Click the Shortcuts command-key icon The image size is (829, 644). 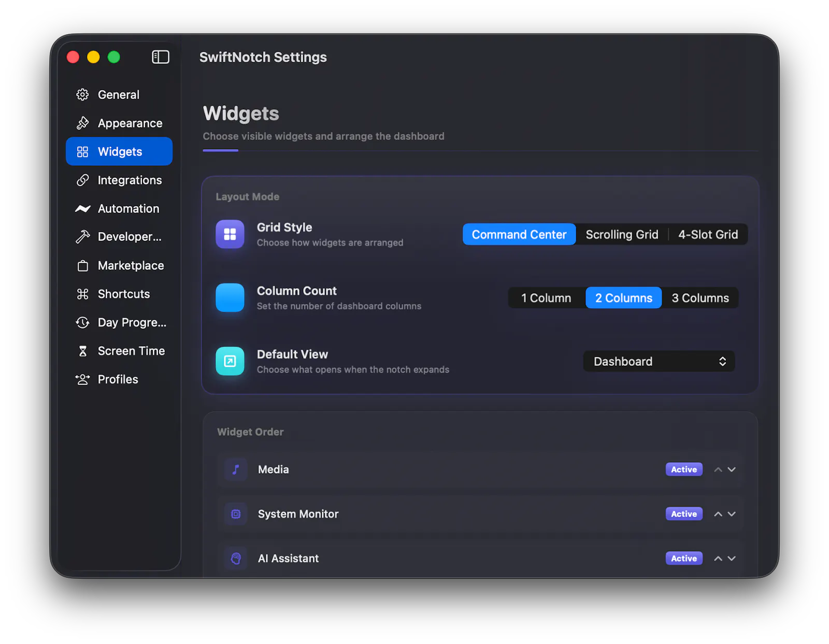[x=82, y=294]
